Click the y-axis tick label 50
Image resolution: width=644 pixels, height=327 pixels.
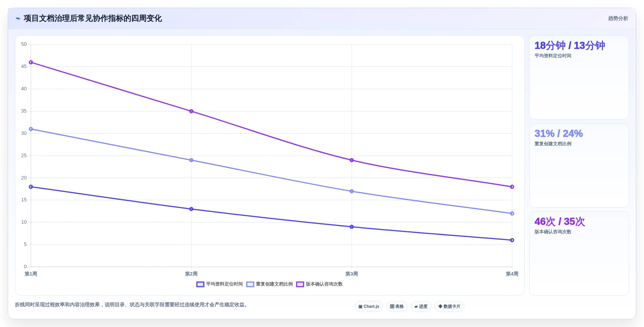click(x=24, y=44)
